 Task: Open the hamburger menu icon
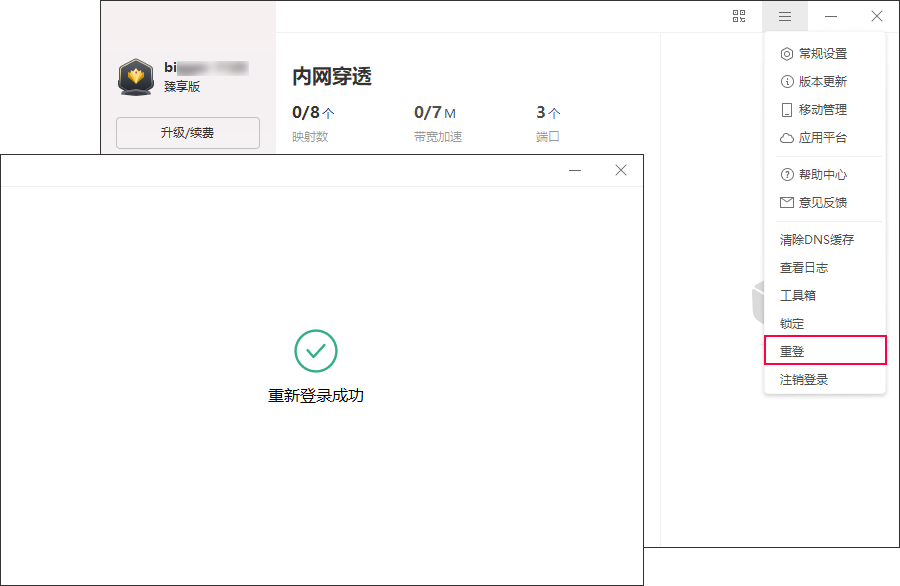pos(785,16)
